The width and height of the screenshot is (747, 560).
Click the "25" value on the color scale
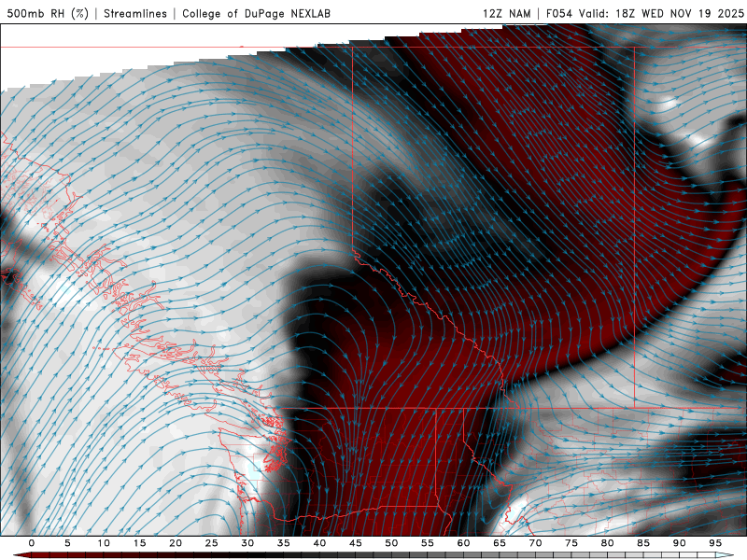(x=211, y=543)
